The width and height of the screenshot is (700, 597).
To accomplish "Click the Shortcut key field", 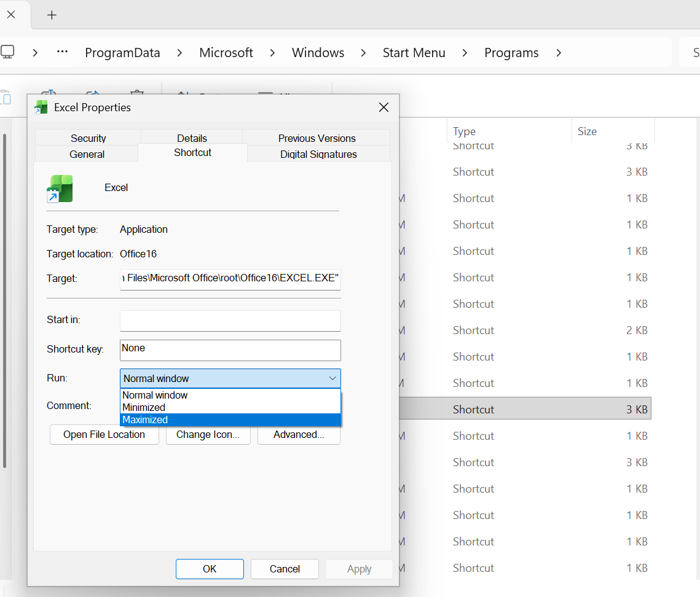I will coord(230,350).
